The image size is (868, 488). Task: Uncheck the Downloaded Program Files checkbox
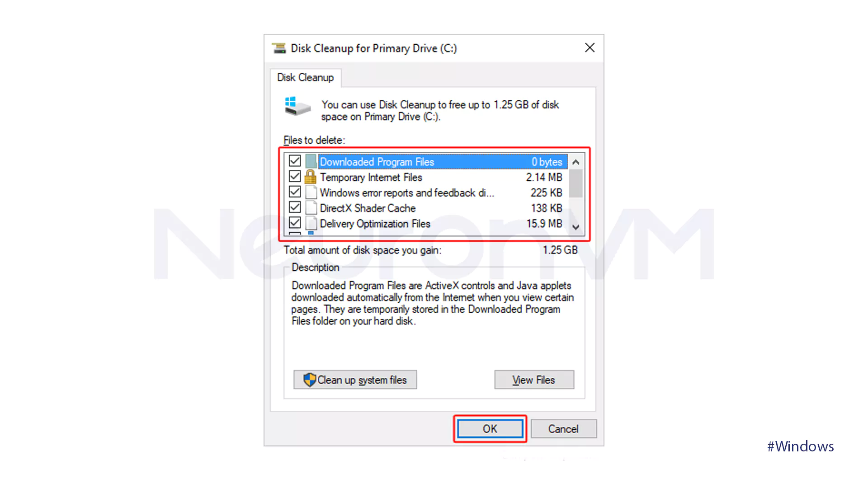[295, 161]
